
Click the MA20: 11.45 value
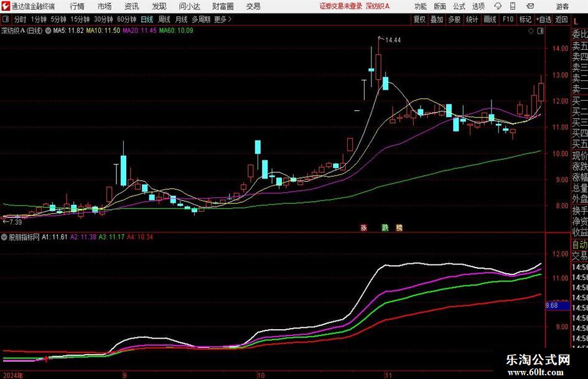point(139,30)
